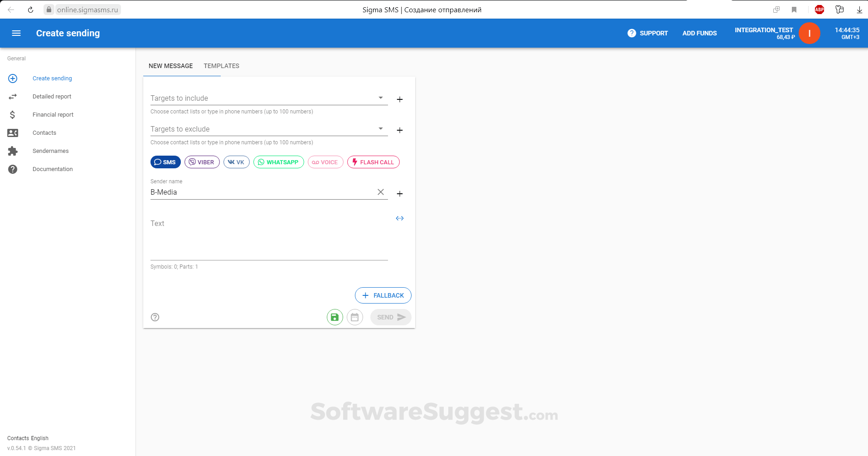Clear the Sender name with the X icon

click(x=380, y=192)
